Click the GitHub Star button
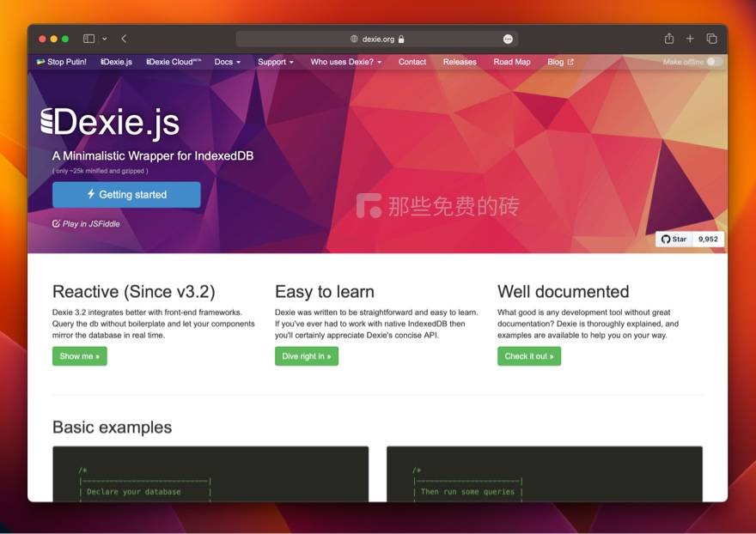Viewport: 756px width, 534px height. (674, 239)
